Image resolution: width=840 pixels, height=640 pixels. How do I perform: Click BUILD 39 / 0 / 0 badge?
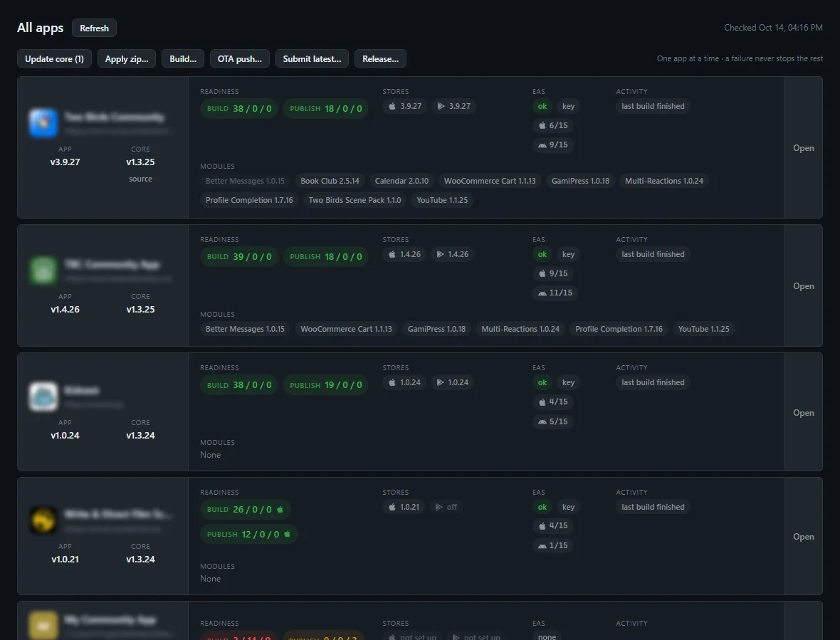tap(239, 256)
